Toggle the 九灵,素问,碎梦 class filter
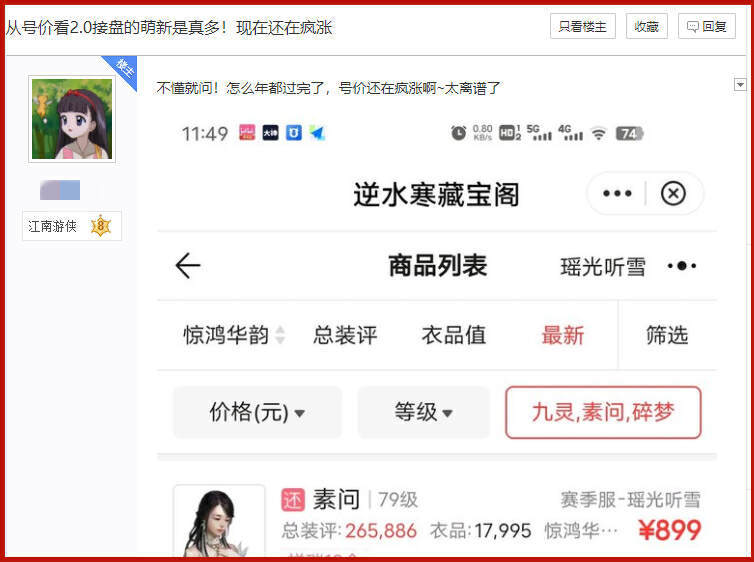 603,412
